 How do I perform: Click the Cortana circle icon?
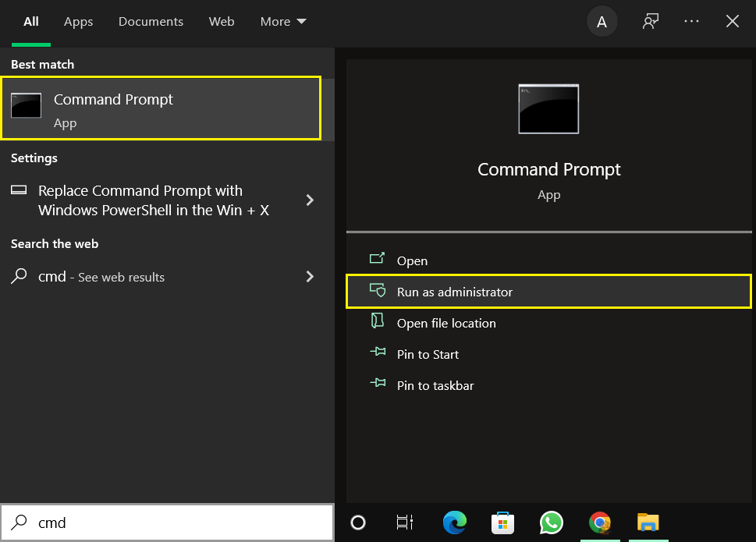[x=358, y=523]
